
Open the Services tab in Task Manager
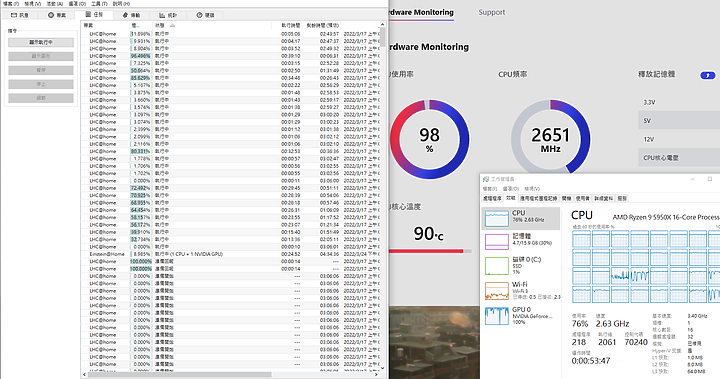point(622,198)
